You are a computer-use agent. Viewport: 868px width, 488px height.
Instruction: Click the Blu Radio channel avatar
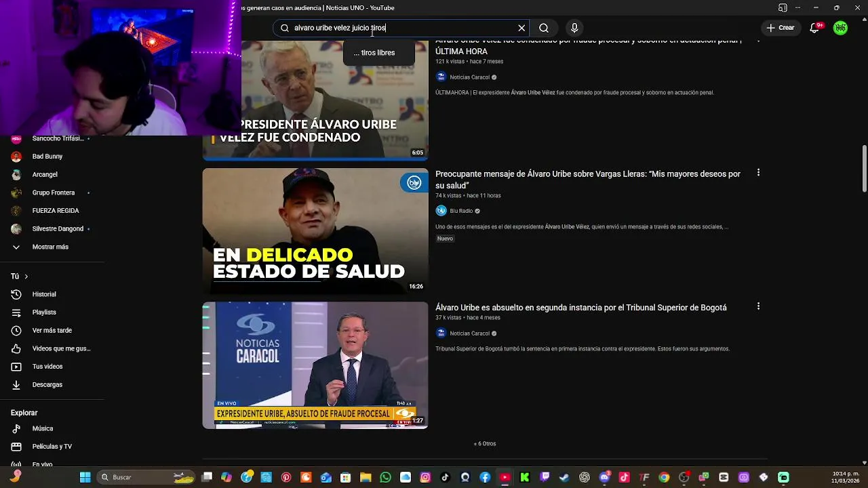click(x=441, y=211)
